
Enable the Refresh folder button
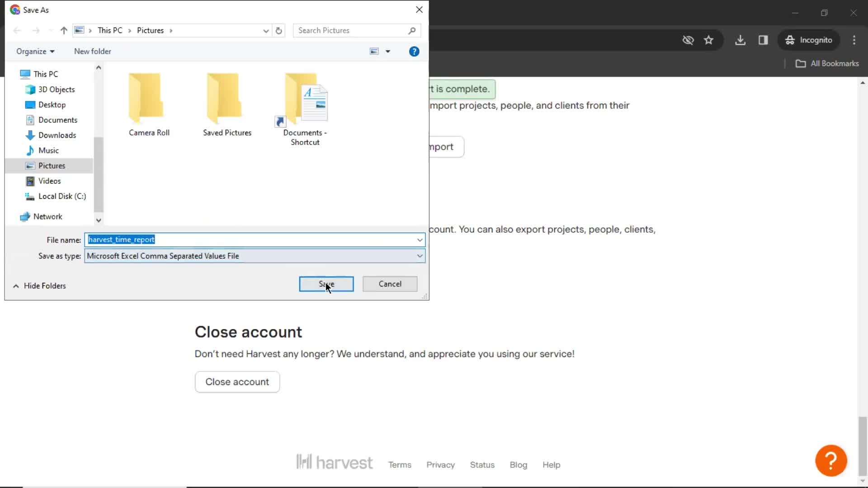(278, 30)
